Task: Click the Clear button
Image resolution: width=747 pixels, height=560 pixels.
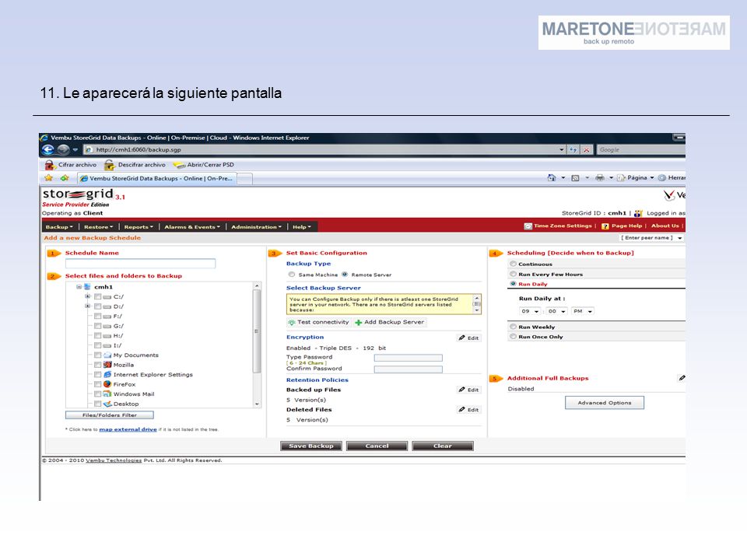Action: 443,446
